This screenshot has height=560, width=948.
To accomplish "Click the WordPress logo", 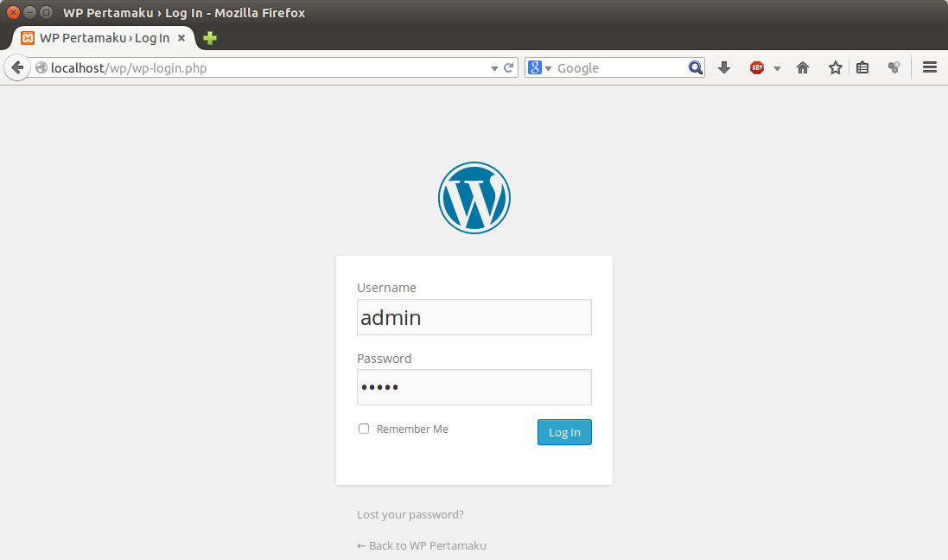I will [474, 198].
